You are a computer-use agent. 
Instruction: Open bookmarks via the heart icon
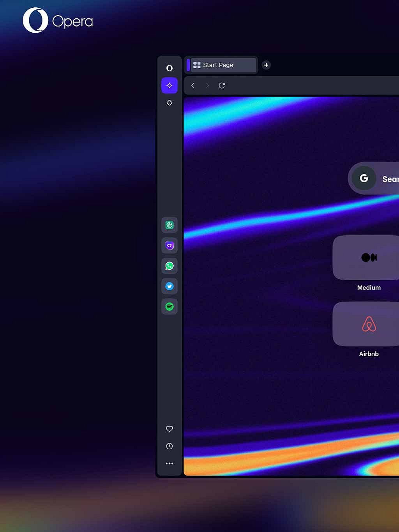click(x=169, y=429)
